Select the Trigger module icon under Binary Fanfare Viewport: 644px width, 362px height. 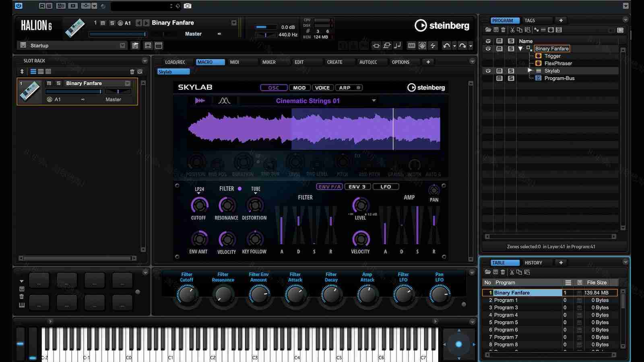click(539, 56)
